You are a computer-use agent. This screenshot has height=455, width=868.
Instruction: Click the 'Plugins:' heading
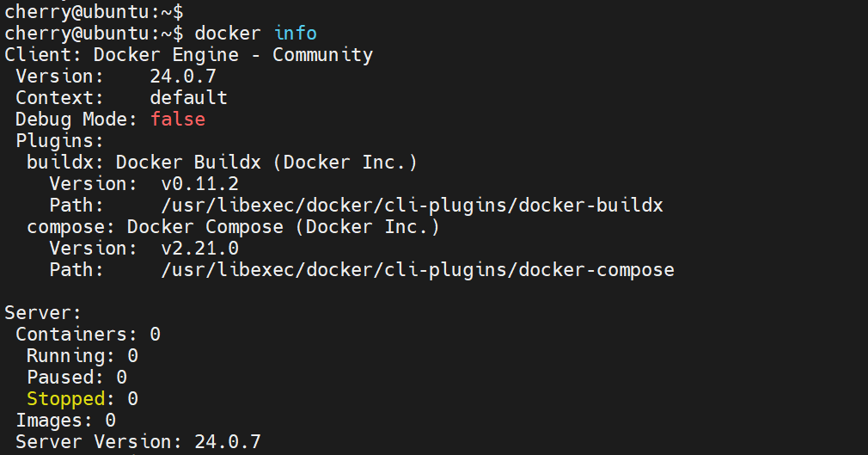(x=59, y=141)
